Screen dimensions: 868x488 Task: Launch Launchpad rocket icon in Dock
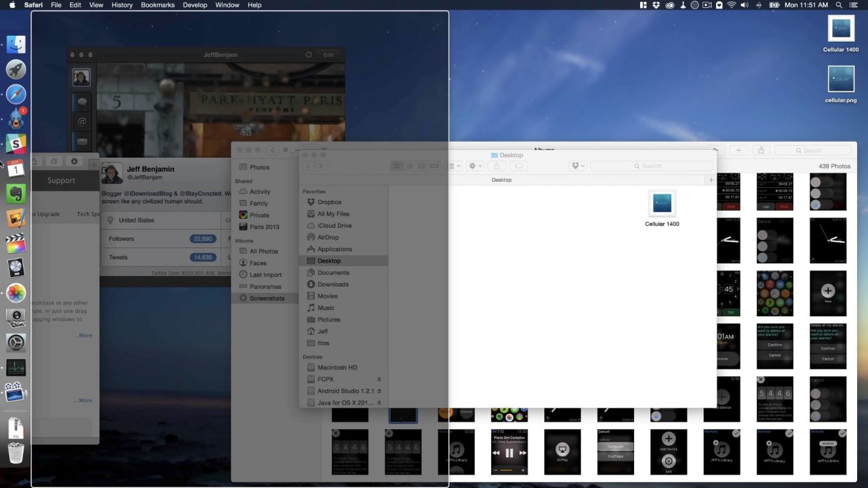tap(16, 69)
